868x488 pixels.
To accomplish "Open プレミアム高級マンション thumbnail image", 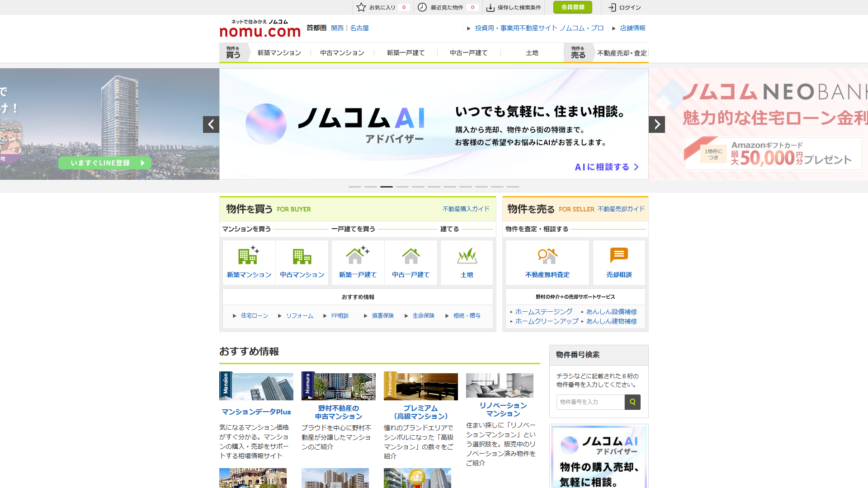I will [421, 386].
